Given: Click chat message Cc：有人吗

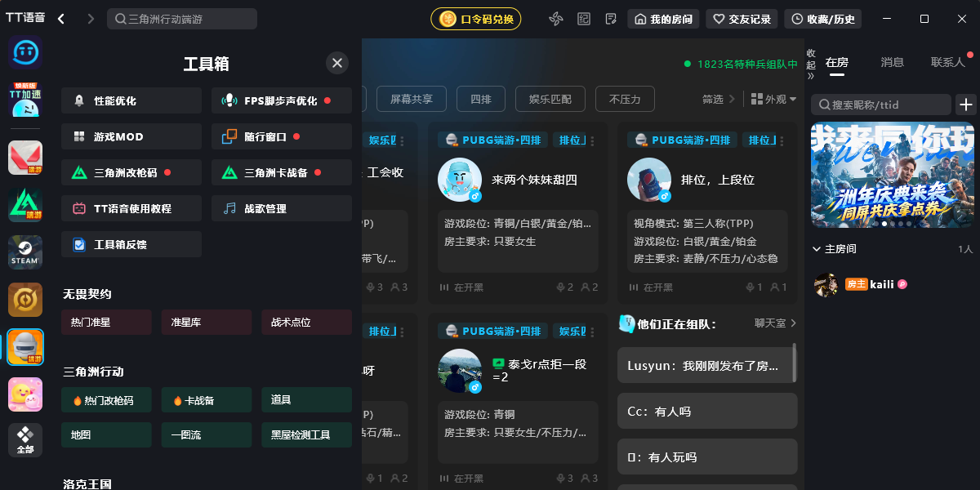Looking at the screenshot, I should pyautogui.click(x=707, y=412).
